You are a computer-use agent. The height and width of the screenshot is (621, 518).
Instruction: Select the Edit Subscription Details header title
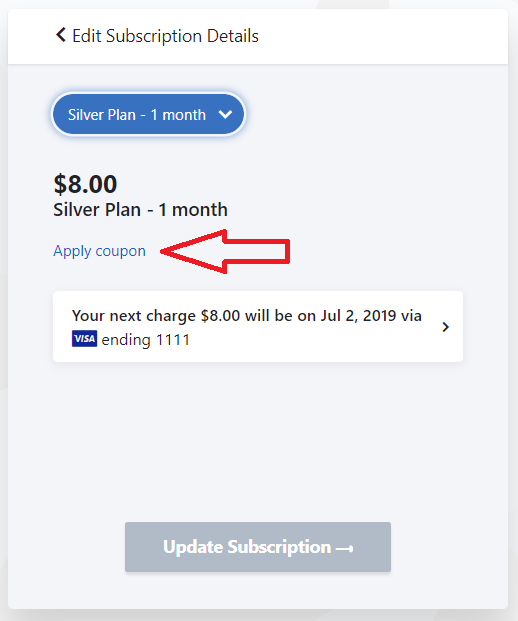click(x=165, y=36)
